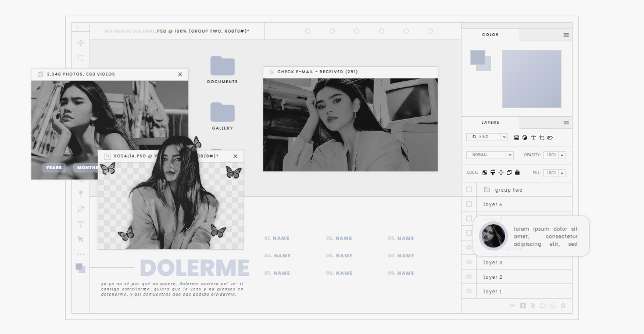Open the Layers panel hamburger menu
The image size is (644, 334).
[x=566, y=123]
